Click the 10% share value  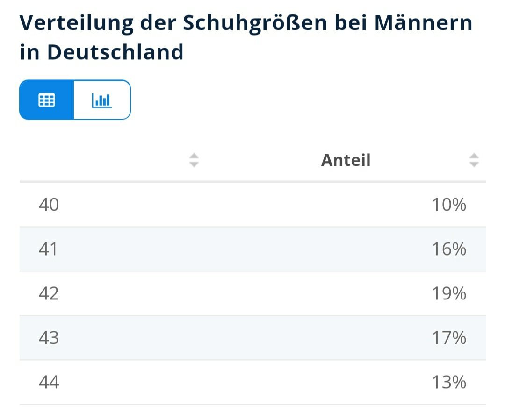[449, 205]
